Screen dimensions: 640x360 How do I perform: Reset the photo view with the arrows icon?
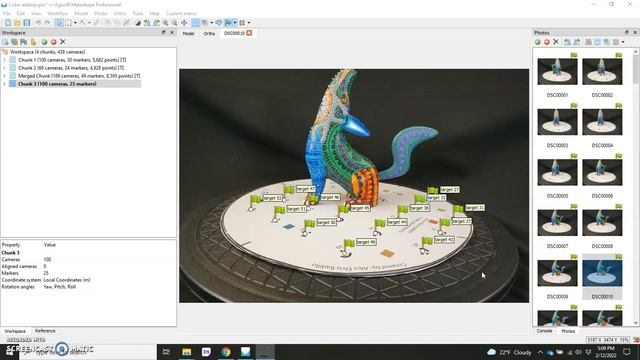click(x=184, y=23)
